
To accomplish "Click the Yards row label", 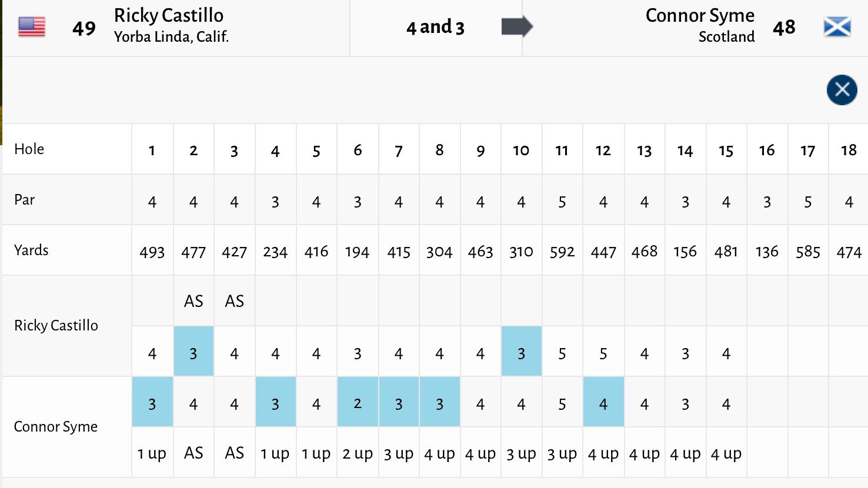I will click(x=31, y=250).
